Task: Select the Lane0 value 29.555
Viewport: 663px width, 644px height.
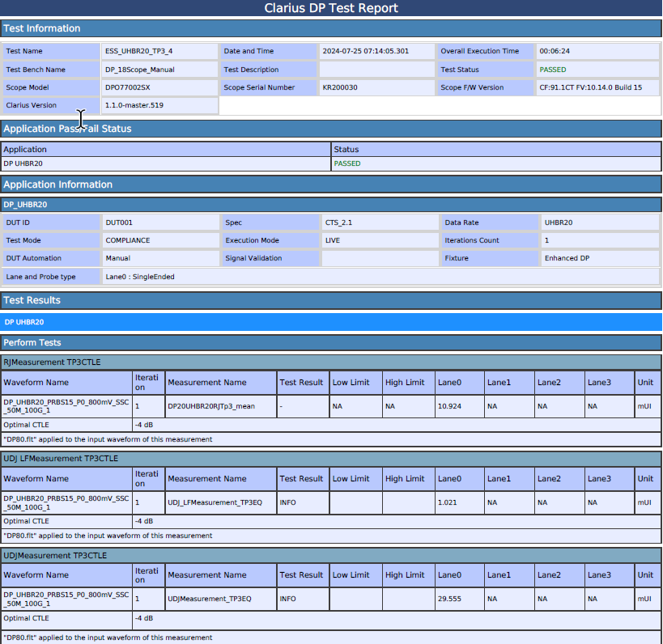Action: click(x=449, y=599)
